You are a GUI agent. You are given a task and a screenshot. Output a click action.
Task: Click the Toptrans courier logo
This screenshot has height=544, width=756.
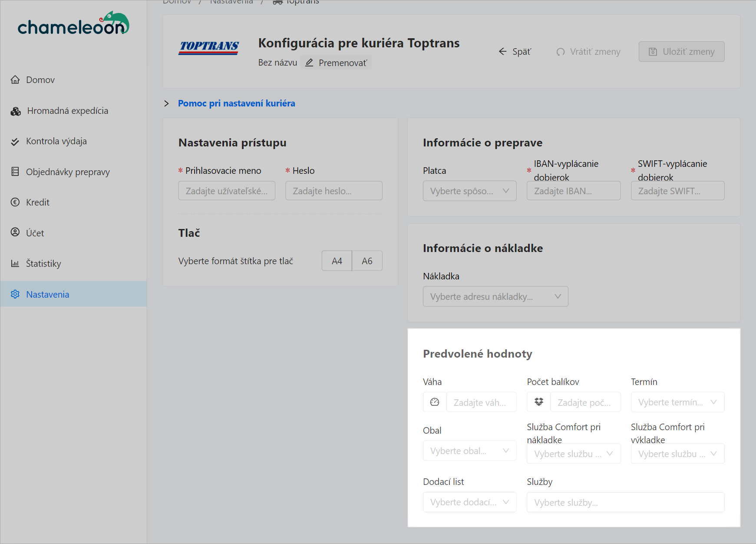tap(209, 47)
